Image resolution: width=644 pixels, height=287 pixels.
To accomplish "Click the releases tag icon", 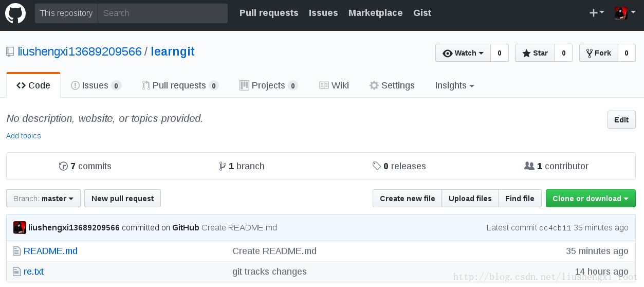I will (x=377, y=166).
